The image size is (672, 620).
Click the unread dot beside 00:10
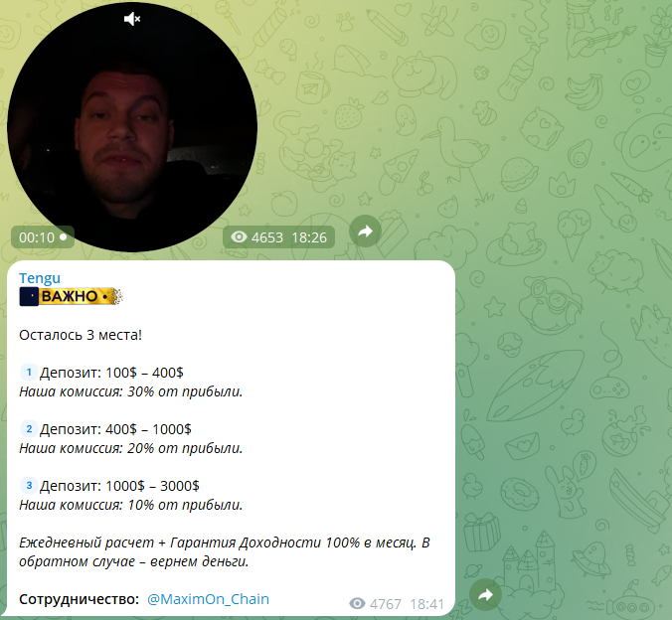pyautogui.click(x=64, y=236)
